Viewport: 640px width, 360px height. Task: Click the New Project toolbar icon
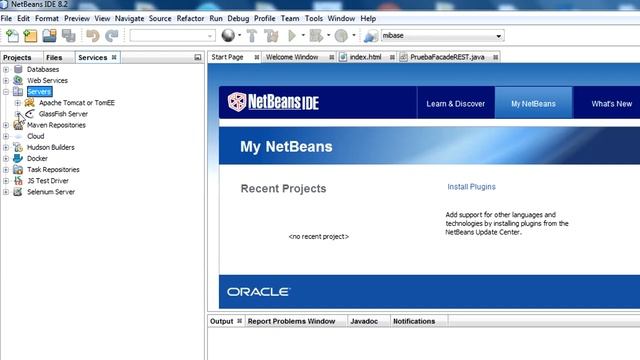(30, 36)
